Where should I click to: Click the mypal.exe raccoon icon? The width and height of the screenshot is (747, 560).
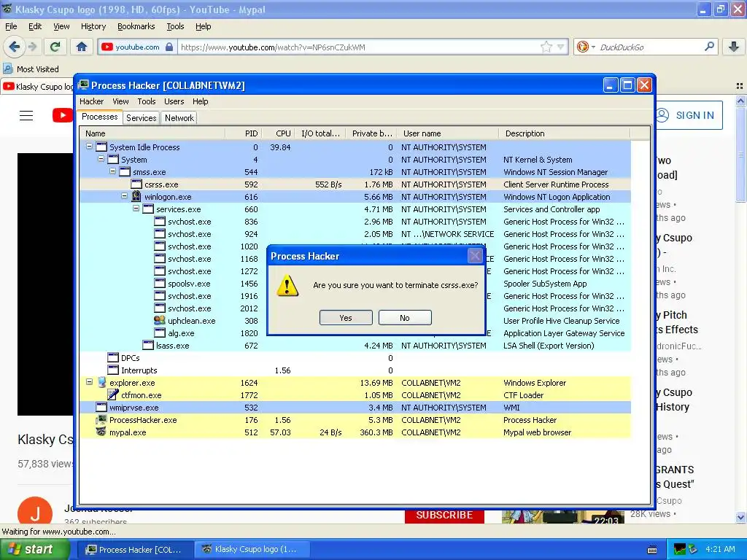point(101,432)
